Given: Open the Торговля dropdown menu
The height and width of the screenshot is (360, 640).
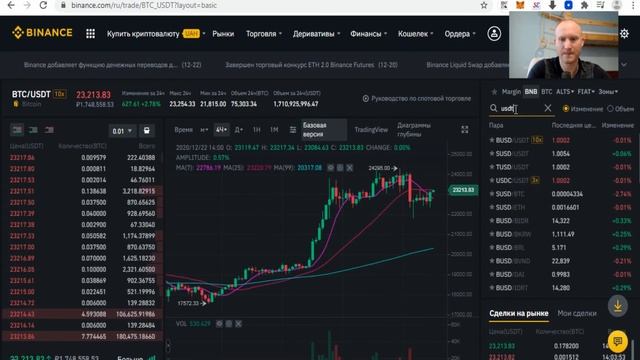Looking at the screenshot, I should point(264,34).
